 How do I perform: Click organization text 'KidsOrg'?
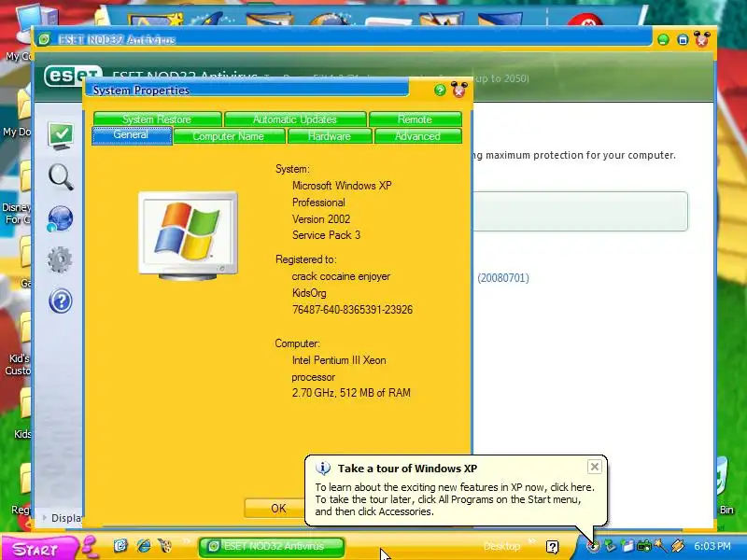(309, 293)
